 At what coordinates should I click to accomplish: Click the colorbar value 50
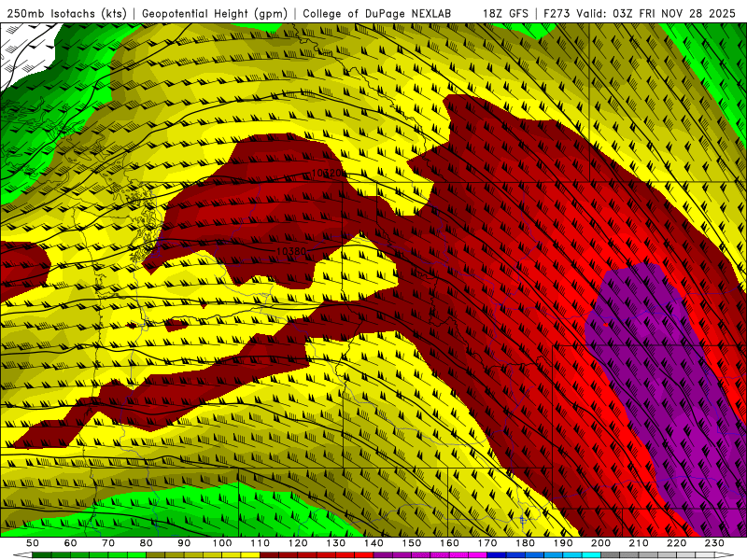32,543
